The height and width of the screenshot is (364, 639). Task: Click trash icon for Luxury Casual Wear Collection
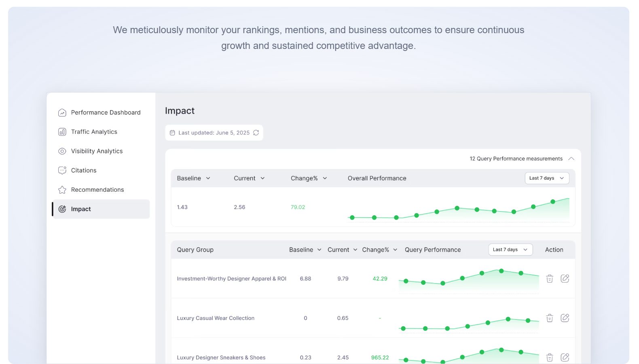pos(549,318)
